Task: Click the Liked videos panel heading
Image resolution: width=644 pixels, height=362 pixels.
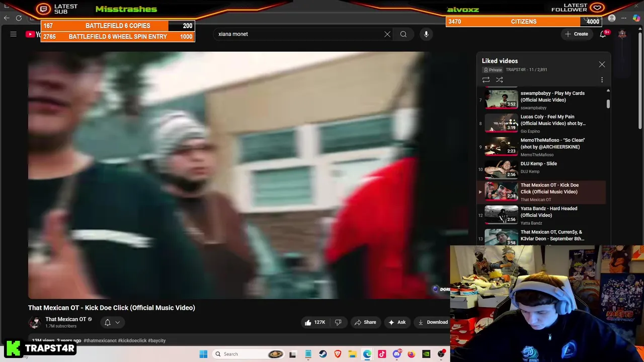Action: [500, 61]
